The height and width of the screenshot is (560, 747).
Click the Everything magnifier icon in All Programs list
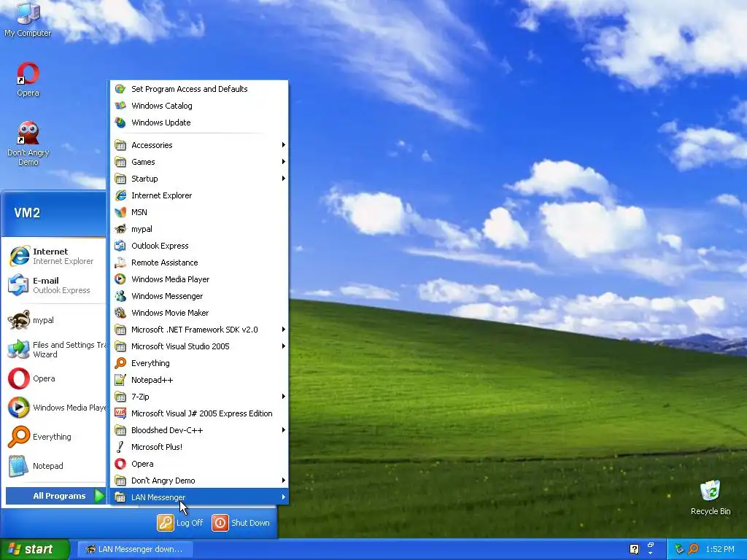click(x=120, y=363)
